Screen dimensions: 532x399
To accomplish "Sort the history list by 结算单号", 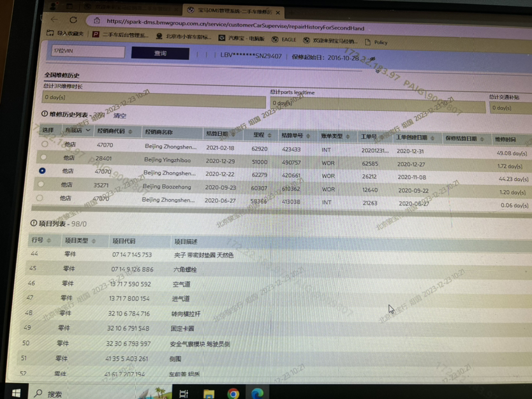I will tap(308, 136).
